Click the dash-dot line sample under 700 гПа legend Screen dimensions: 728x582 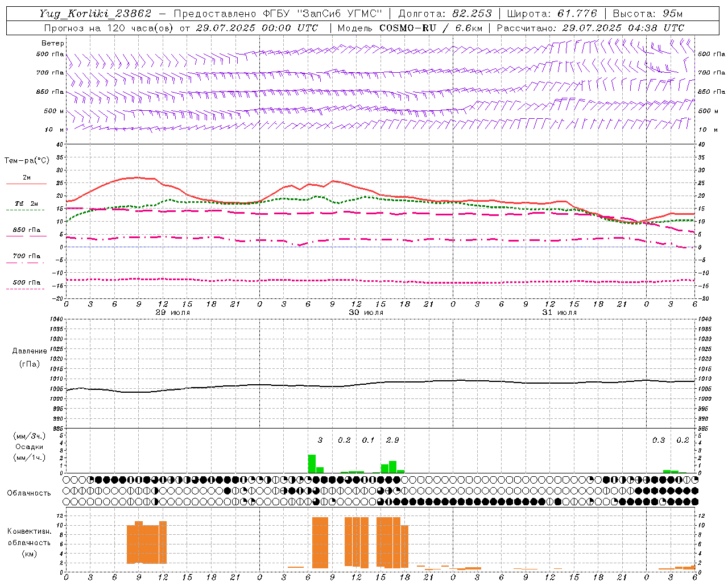pyautogui.click(x=26, y=263)
